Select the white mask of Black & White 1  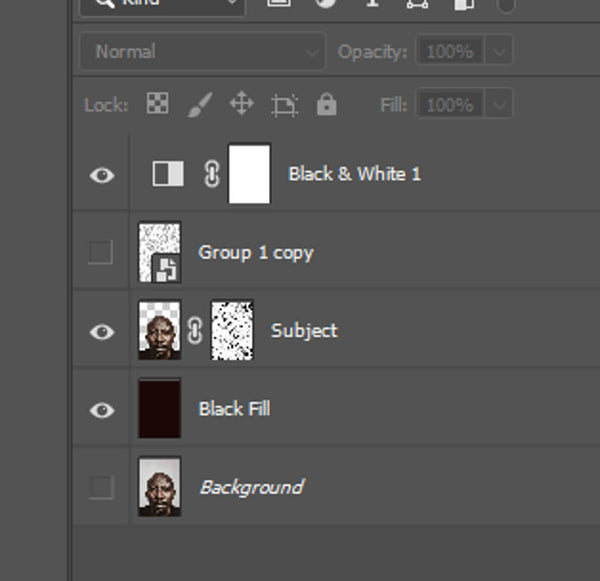click(x=249, y=173)
